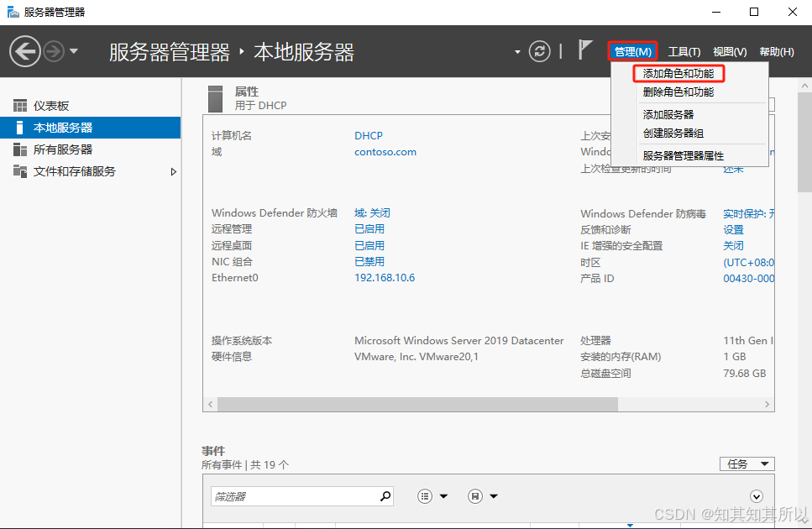Viewport: 812px width, 529px height.
Task: Click properties panel scroll-right arrow
Action: pyautogui.click(x=767, y=404)
